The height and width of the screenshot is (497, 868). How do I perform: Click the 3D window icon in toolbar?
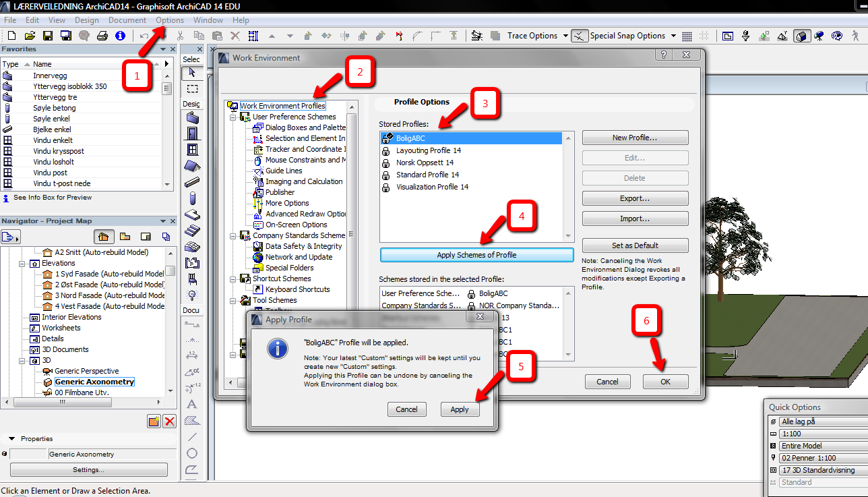pos(801,36)
